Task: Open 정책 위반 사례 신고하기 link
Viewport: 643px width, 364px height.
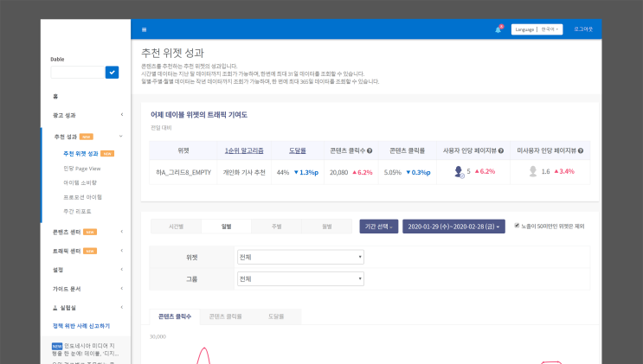Action: [x=81, y=326]
